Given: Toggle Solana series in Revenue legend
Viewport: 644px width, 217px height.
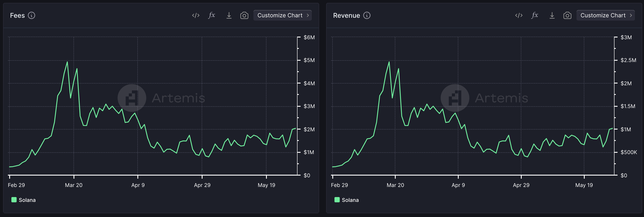Looking at the screenshot, I should point(350,200).
